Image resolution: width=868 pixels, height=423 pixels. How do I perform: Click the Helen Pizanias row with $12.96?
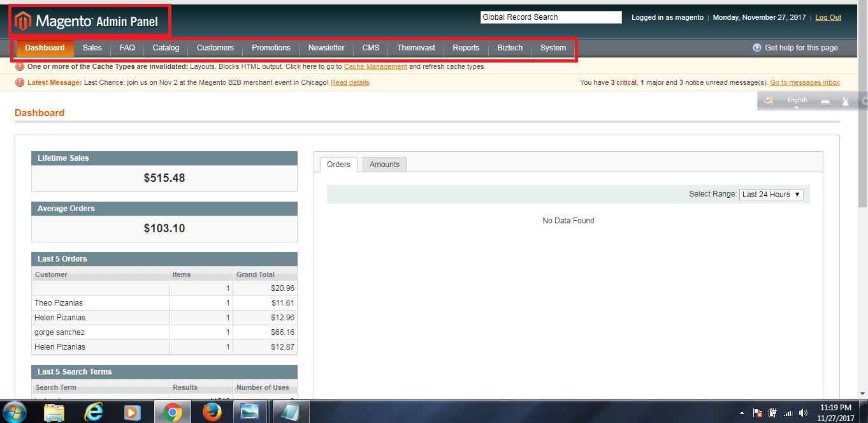pos(164,318)
